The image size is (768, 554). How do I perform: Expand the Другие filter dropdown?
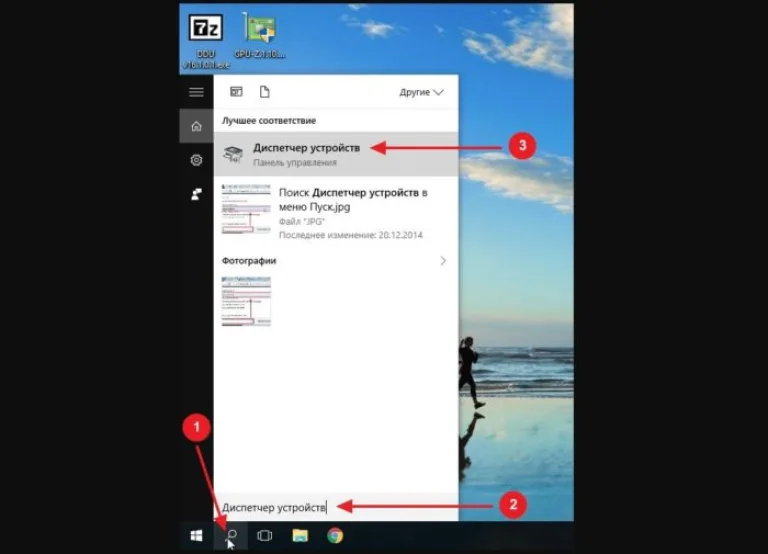pos(421,92)
